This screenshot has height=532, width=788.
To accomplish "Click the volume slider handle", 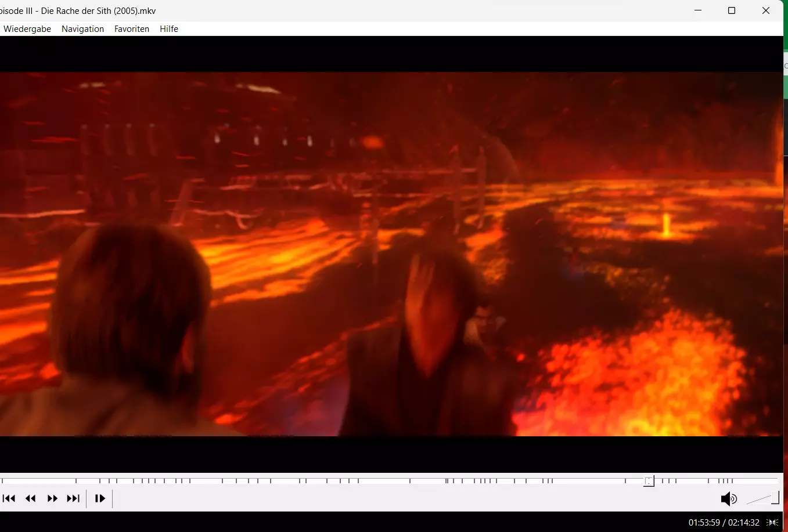I will 775,498.
